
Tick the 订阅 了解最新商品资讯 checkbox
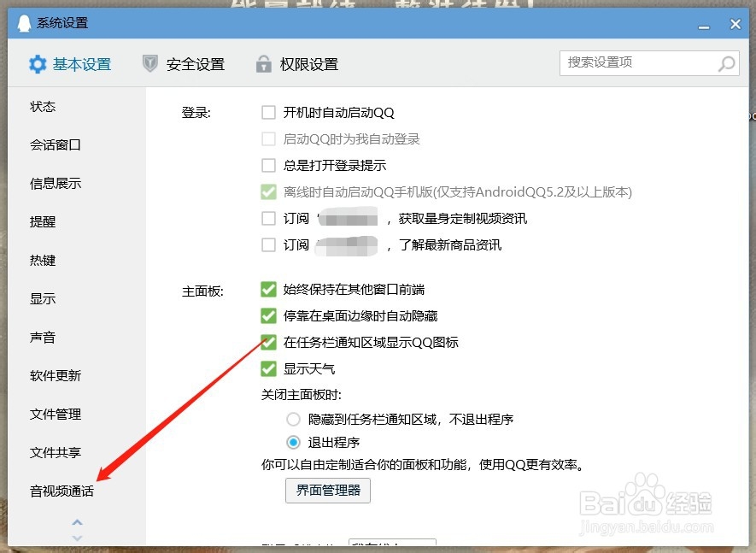[268, 244]
